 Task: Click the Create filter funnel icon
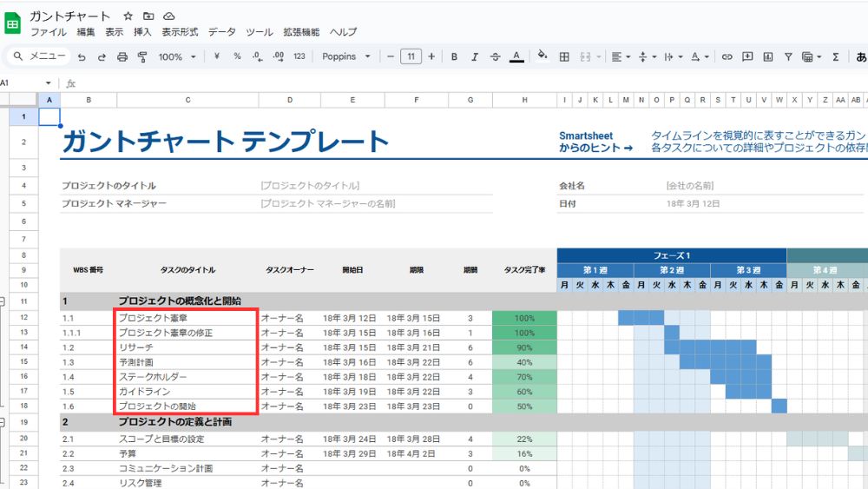point(788,57)
